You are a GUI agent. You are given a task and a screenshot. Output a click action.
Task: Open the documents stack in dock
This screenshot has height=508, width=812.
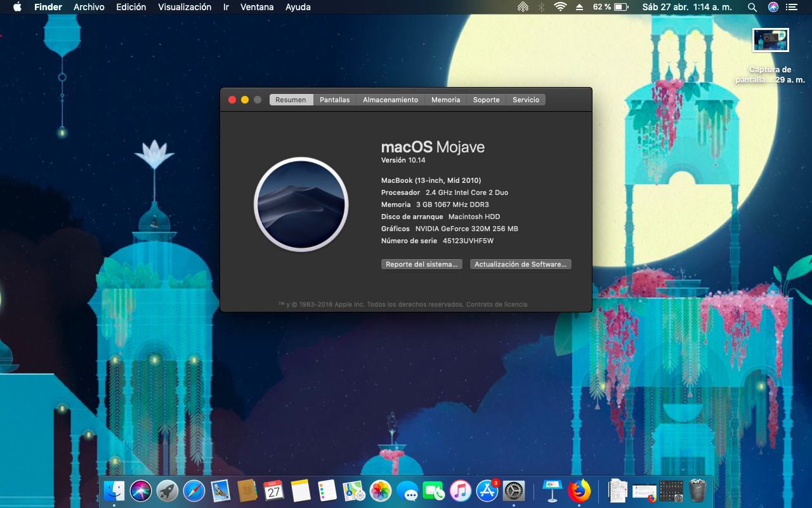(x=617, y=491)
